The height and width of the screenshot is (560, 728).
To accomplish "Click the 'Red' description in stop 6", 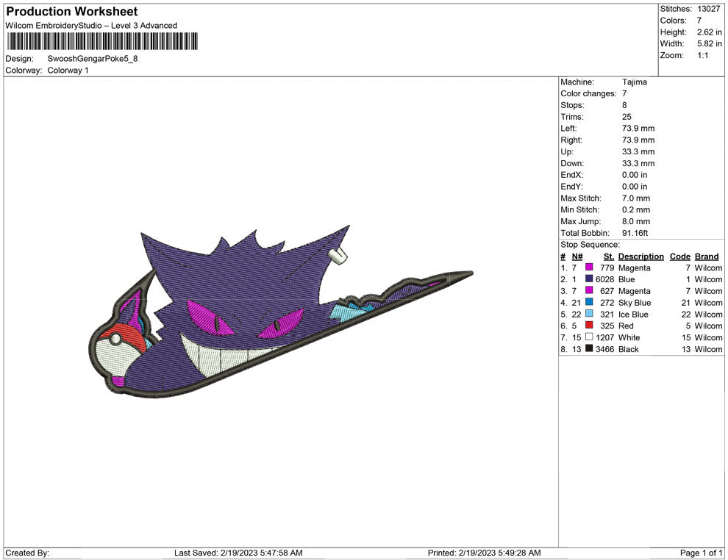I will [626, 326].
